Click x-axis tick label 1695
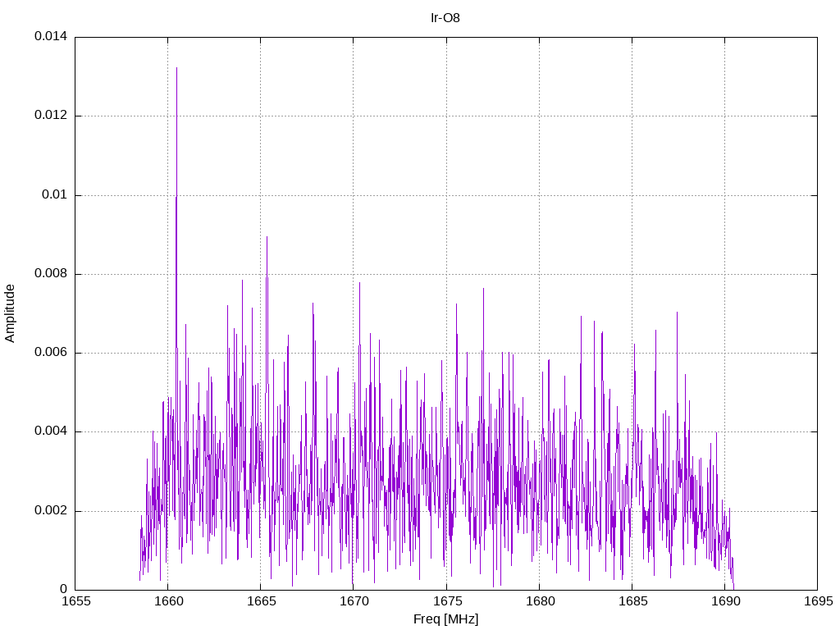Image resolution: width=840 pixels, height=630 pixels. point(819,601)
